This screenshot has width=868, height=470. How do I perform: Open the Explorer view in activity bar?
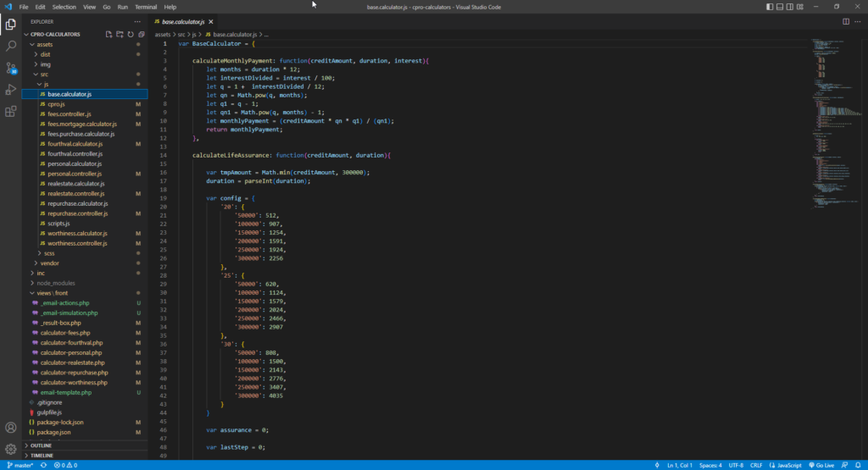coord(10,25)
